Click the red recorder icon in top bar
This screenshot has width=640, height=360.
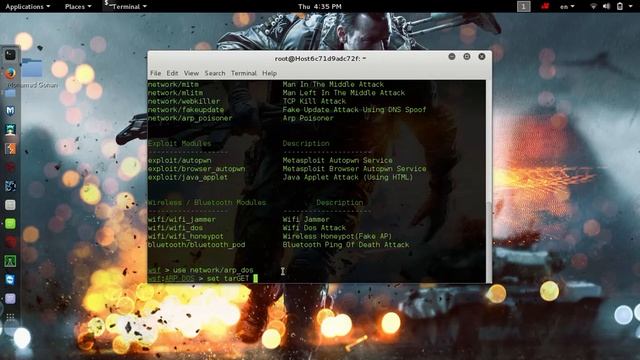(x=545, y=6)
